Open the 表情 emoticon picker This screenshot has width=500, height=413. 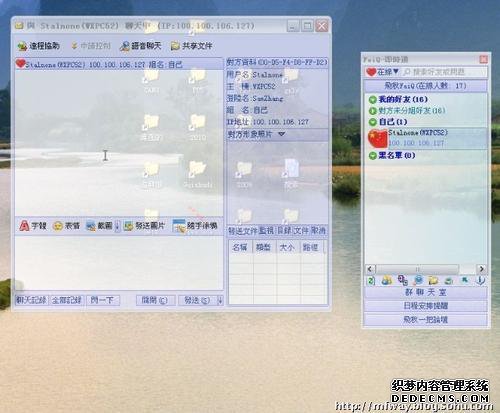(x=67, y=226)
